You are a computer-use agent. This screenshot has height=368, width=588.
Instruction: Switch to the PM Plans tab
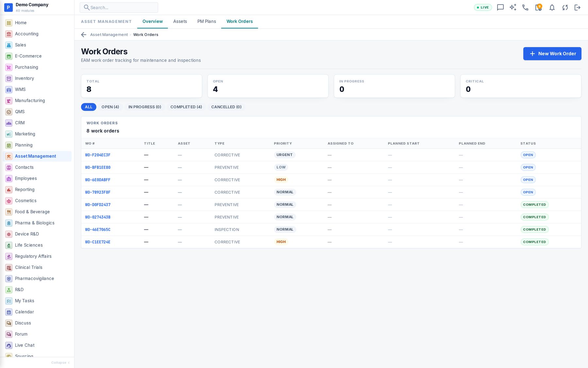pyautogui.click(x=206, y=22)
